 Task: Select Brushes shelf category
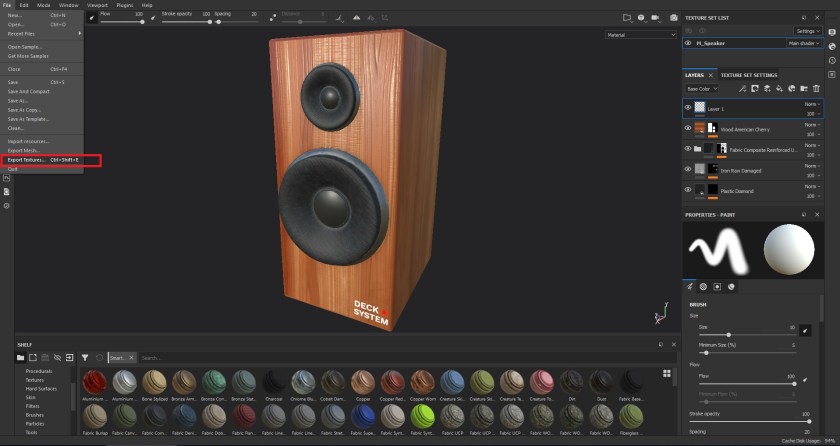tap(35, 415)
